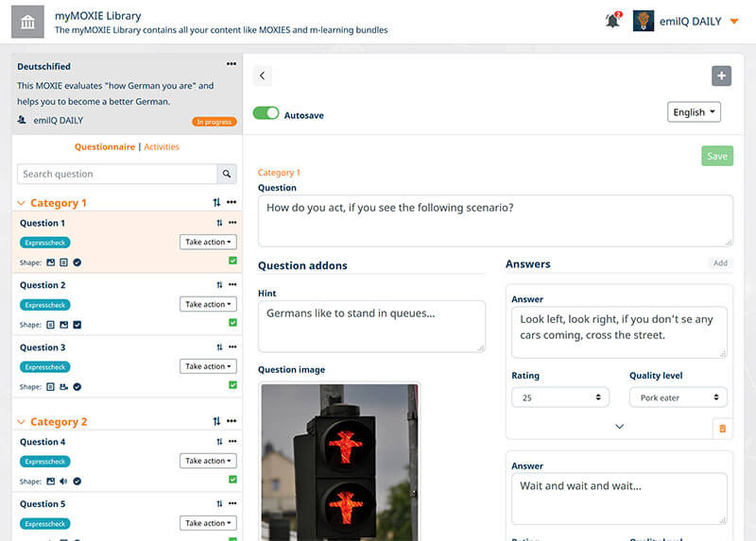Click Question 1 image shape icon
Screen dimensions: 756x541
click(x=51, y=262)
